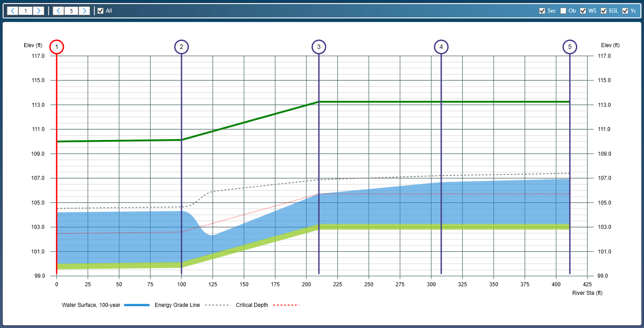Click the back arrow beside the "5" field
644x328 pixels.
tap(58, 10)
